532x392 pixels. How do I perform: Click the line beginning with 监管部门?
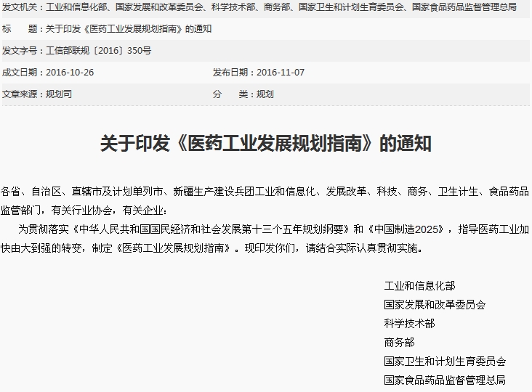[84, 211]
